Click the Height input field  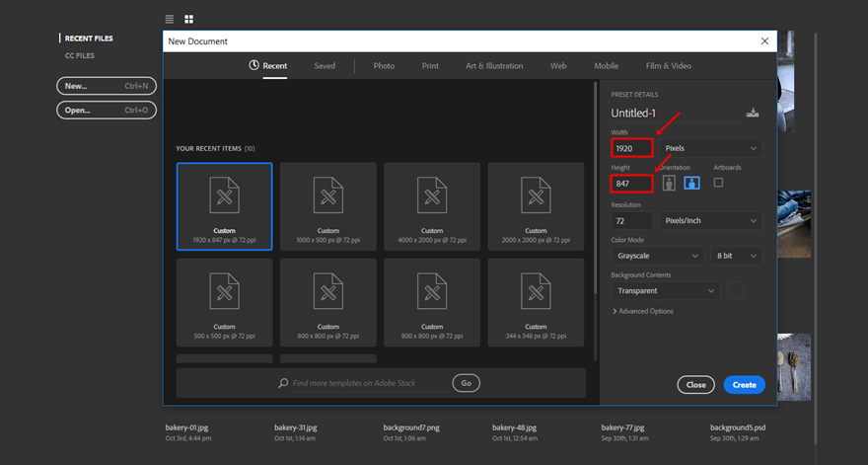(631, 184)
